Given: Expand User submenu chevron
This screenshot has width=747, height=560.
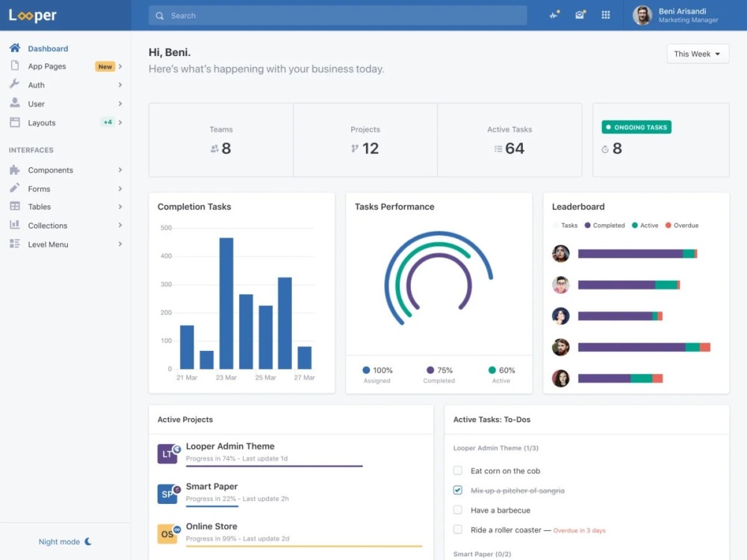Looking at the screenshot, I should pyautogui.click(x=120, y=103).
